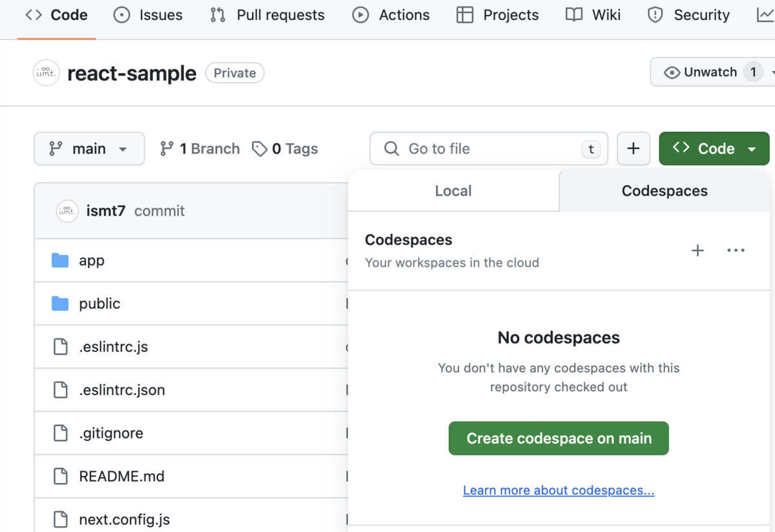Open the .eslintrc.json file

[122, 390]
